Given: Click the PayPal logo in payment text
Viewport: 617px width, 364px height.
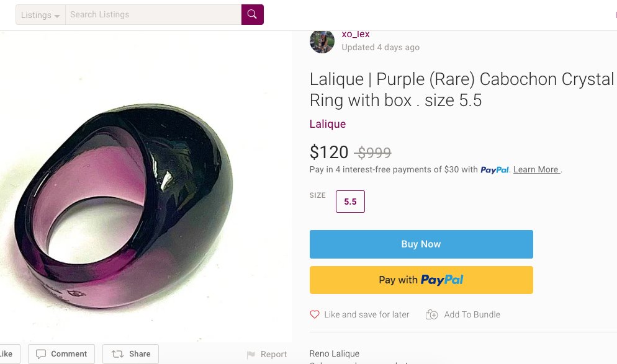Looking at the screenshot, I should click(495, 170).
